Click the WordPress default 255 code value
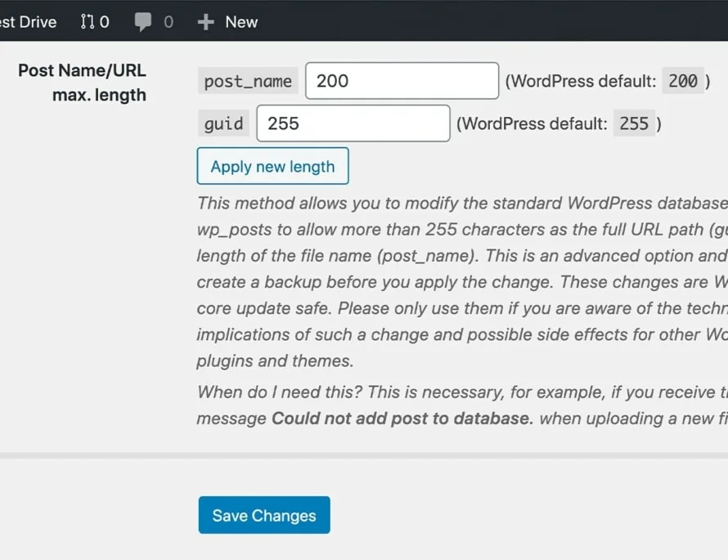Viewport: 728px width, 560px height. pyautogui.click(x=634, y=123)
